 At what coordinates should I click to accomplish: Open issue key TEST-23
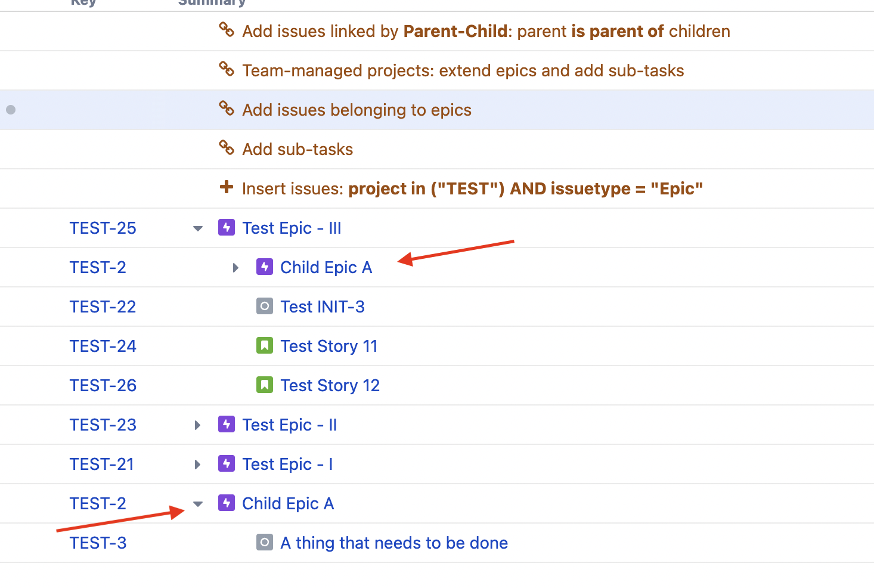103,425
